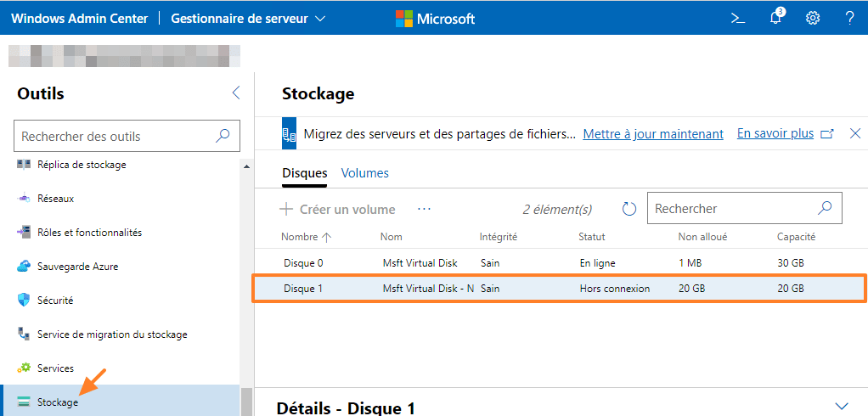Open the En savoir plus link
The width and height of the screenshot is (868, 416).
[x=775, y=133]
